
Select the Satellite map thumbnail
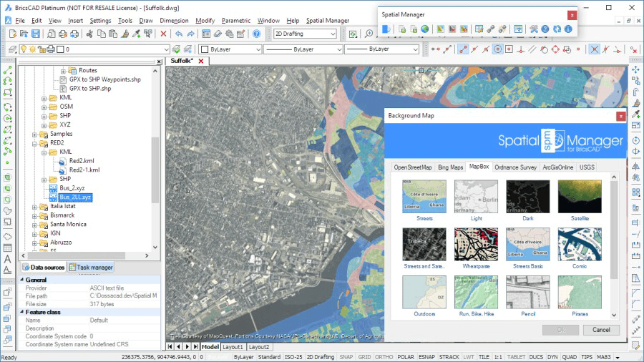pos(580,197)
